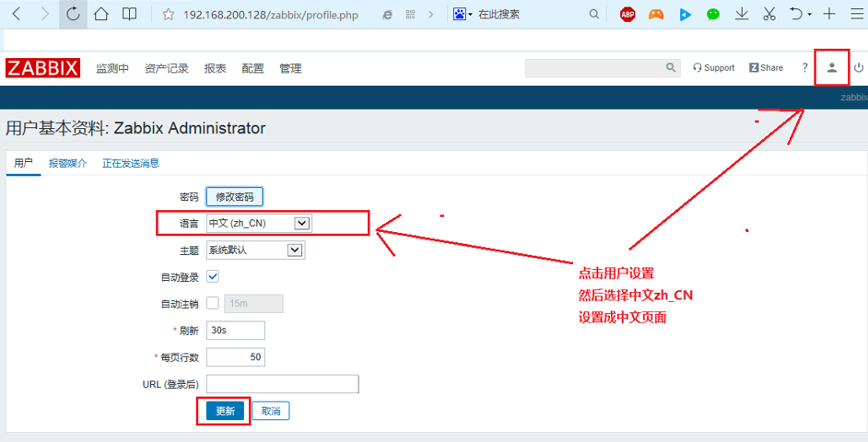
Task: Open the Baidu search engine selector
Action: coord(463,15)
